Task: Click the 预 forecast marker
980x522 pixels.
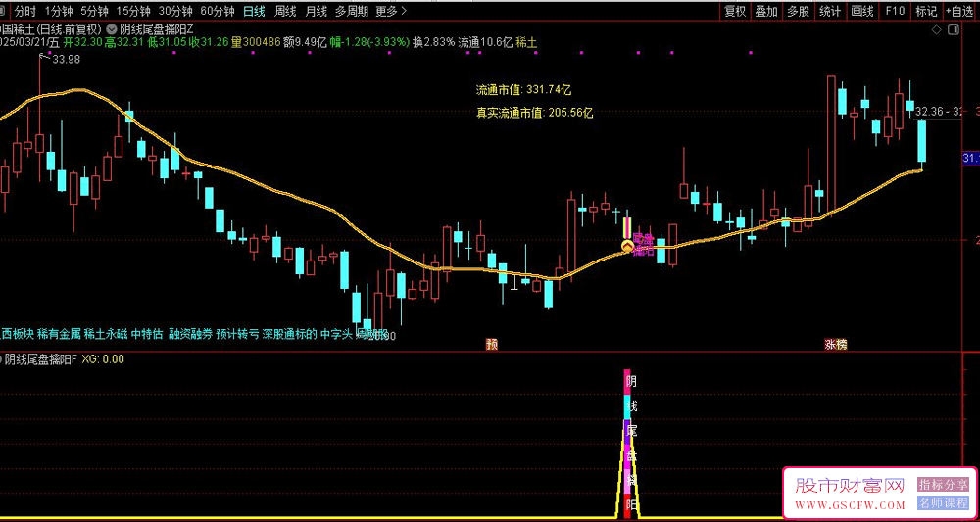Action: [492, 344]
